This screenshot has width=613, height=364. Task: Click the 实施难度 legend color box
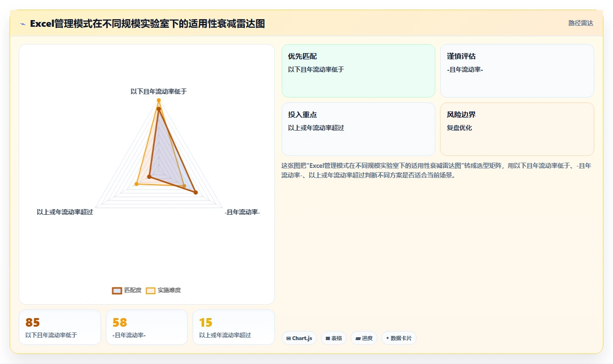pyautogui.click(x=150, y=290)
